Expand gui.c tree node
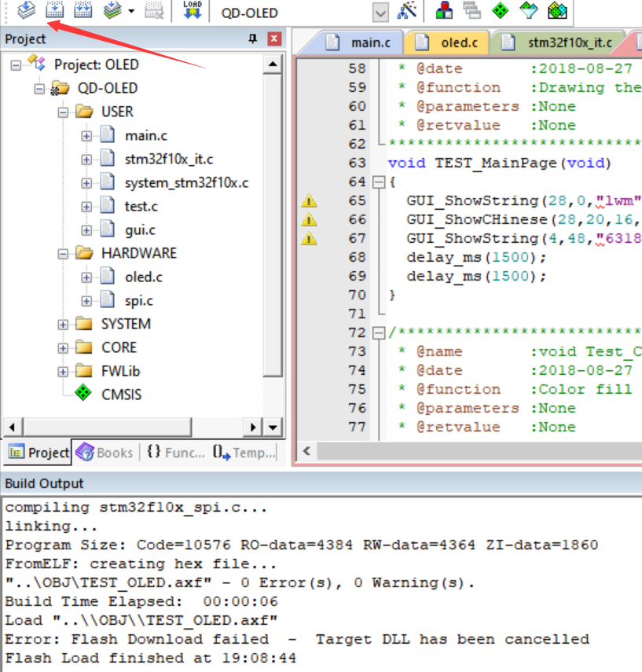 click(86, 230)
